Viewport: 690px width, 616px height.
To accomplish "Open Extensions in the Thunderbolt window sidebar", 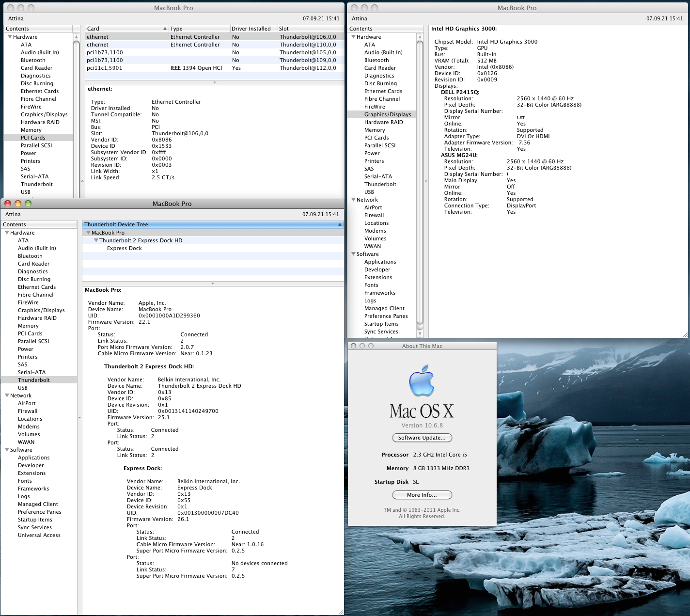I will coord(32,473).
